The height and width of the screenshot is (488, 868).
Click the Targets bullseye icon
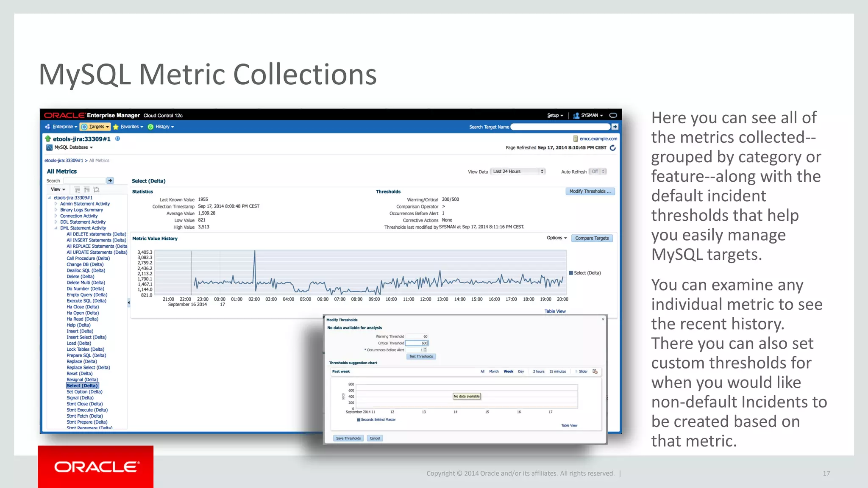[84, 127]
